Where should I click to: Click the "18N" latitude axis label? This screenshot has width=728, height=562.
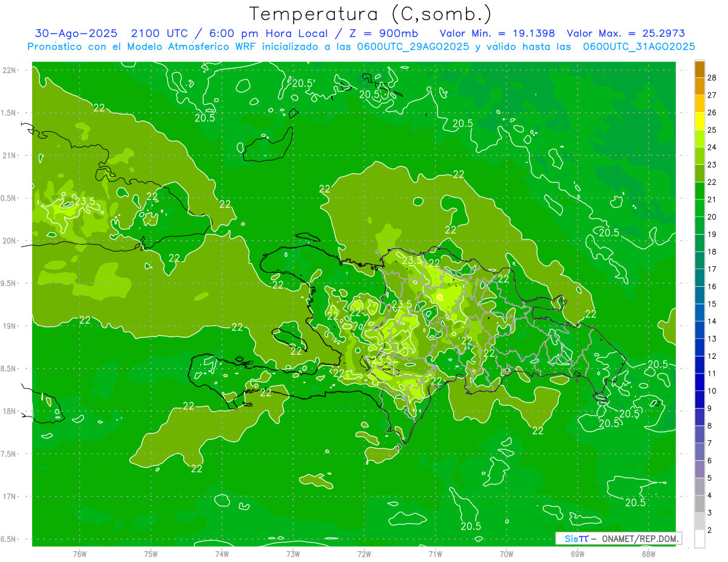10,412
